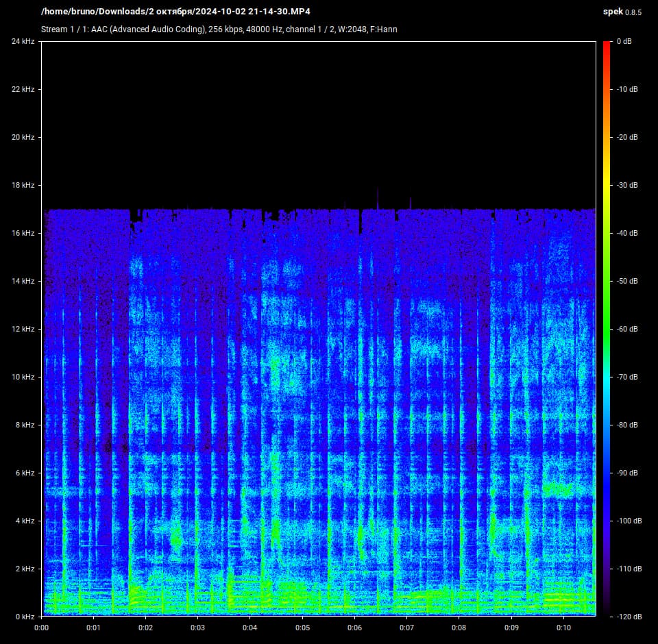The width and height of the screenshot is (658, 644).
Task: Click the file path title text
Action: pyautogui.click(x=180, y=12)
